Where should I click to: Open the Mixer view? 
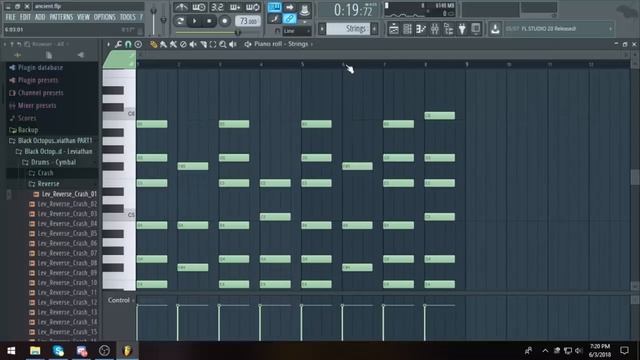(435, 29)
